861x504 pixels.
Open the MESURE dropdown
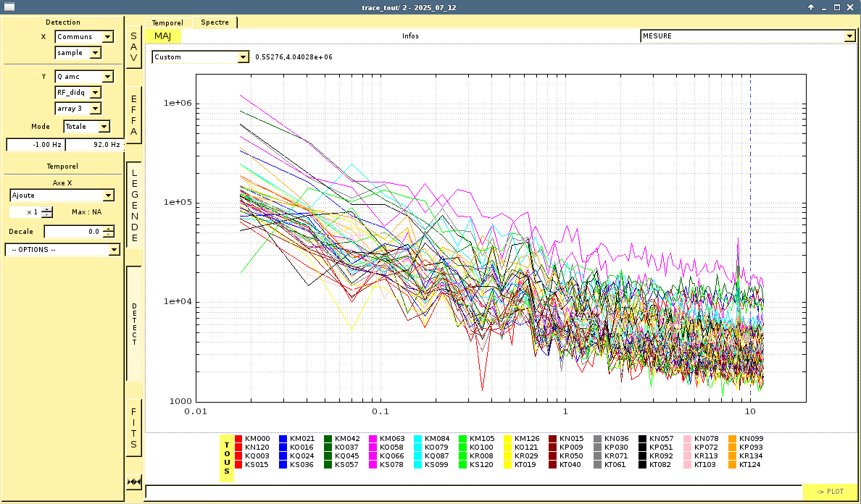(x=849, y=36)
